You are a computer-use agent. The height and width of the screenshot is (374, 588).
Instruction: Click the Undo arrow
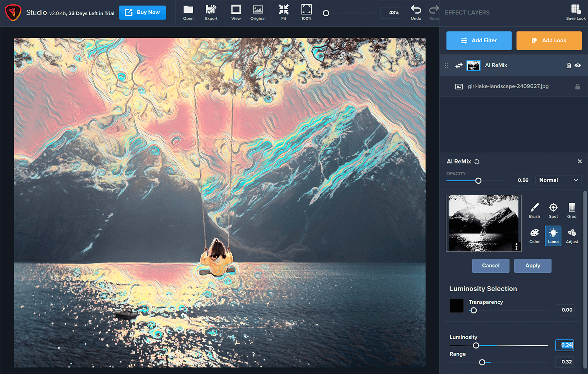click(416, 13)
